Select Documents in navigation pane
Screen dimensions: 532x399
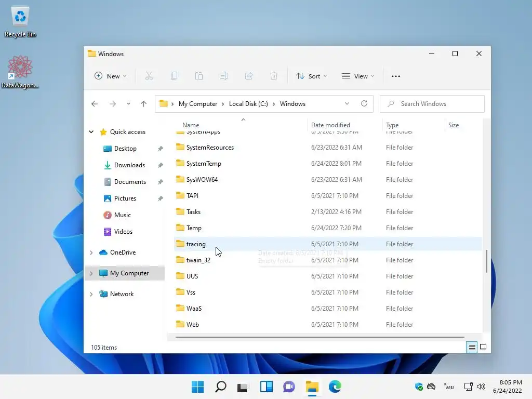click(130, 181)
